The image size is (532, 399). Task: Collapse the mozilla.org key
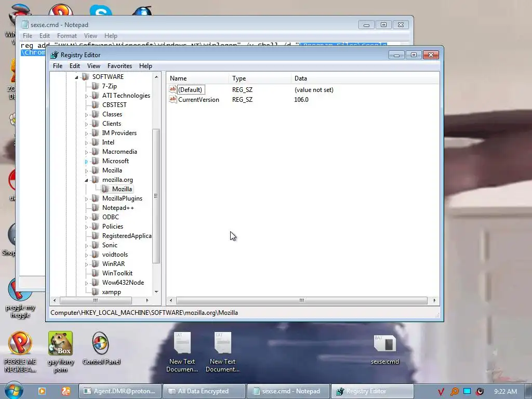tap(86, 180)
